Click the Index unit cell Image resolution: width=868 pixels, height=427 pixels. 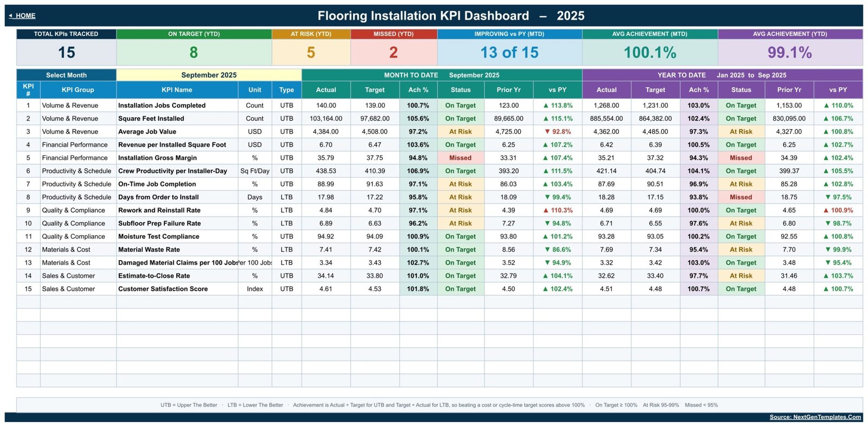click(x=255, y=289)
